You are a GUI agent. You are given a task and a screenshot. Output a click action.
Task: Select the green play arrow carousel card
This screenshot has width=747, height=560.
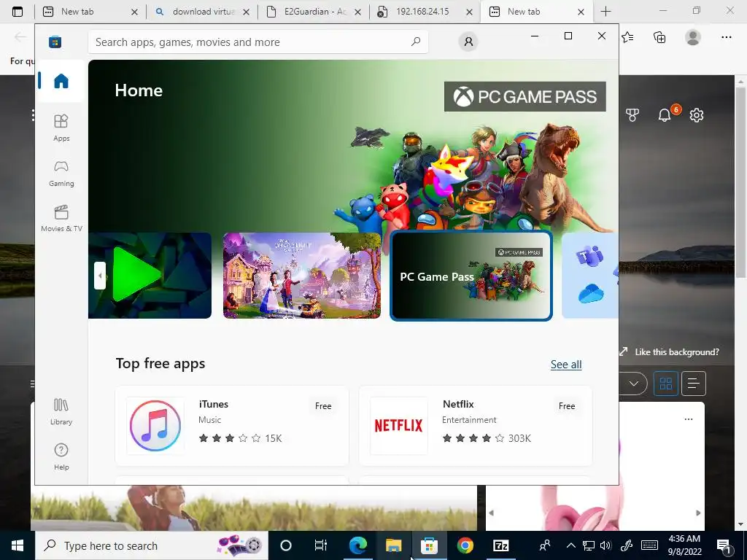point(150,275)
